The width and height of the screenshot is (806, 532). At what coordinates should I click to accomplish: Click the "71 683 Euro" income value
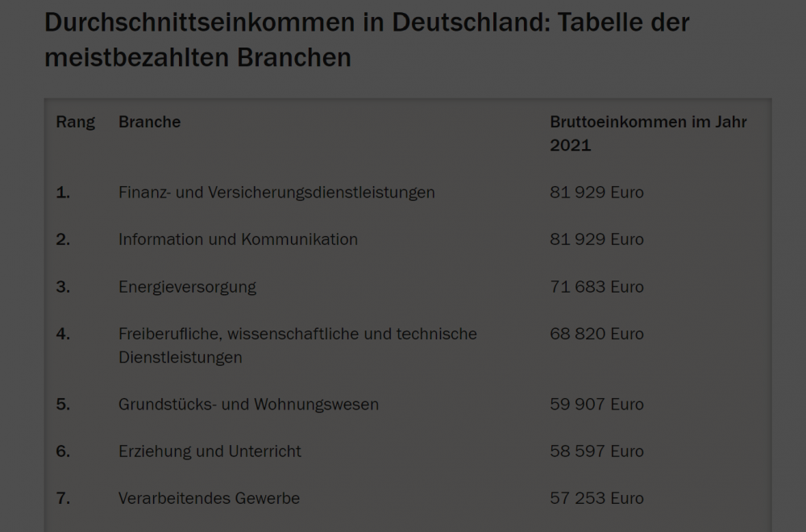[596, 287]
